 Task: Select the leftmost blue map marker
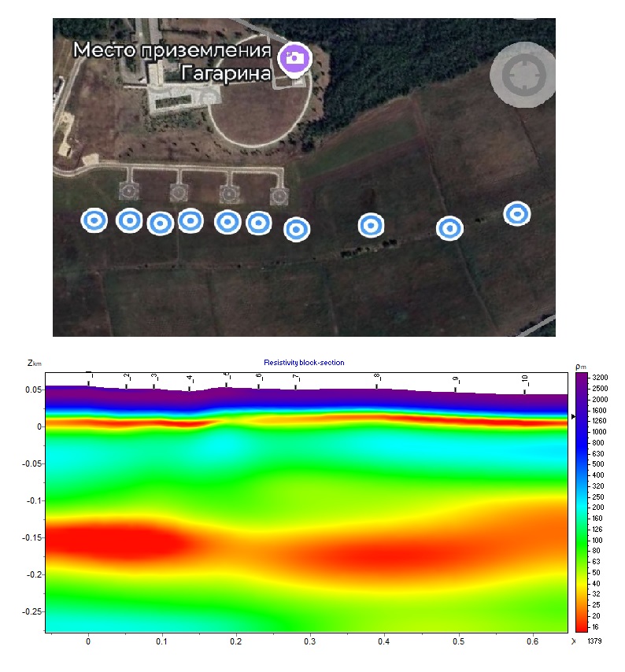[94, 221]
